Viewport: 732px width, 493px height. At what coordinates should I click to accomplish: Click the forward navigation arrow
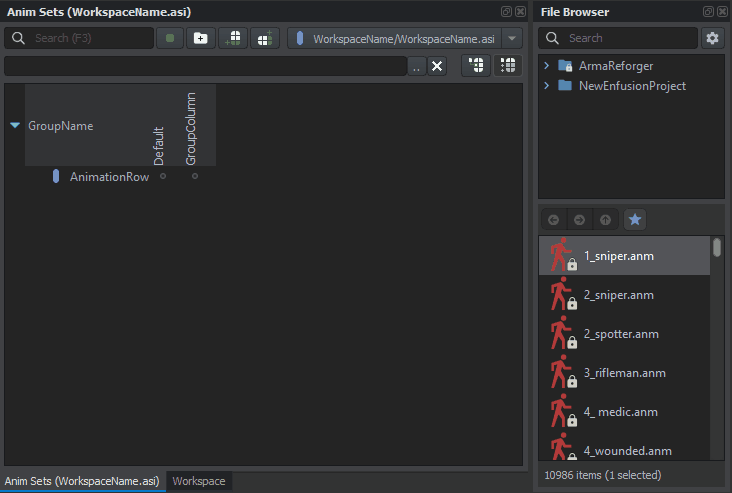click(x=579, y=219)
